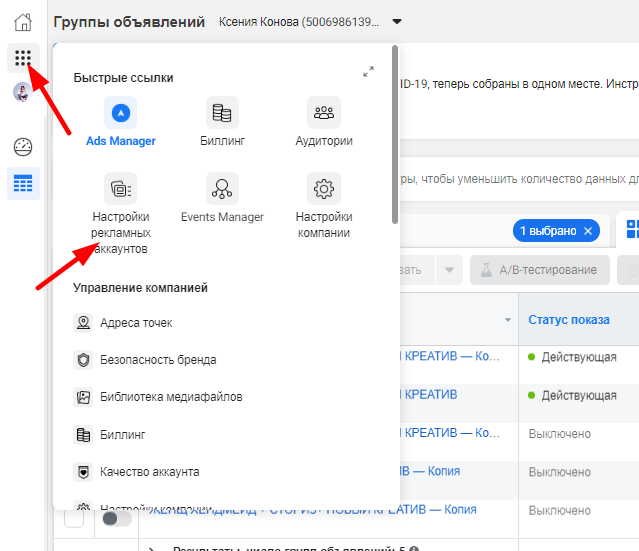Image resolution: width=639 pixels, height=551 pixels.
Task: Open Библиотека медиафайлов menu entry
Action: (158, 397)
